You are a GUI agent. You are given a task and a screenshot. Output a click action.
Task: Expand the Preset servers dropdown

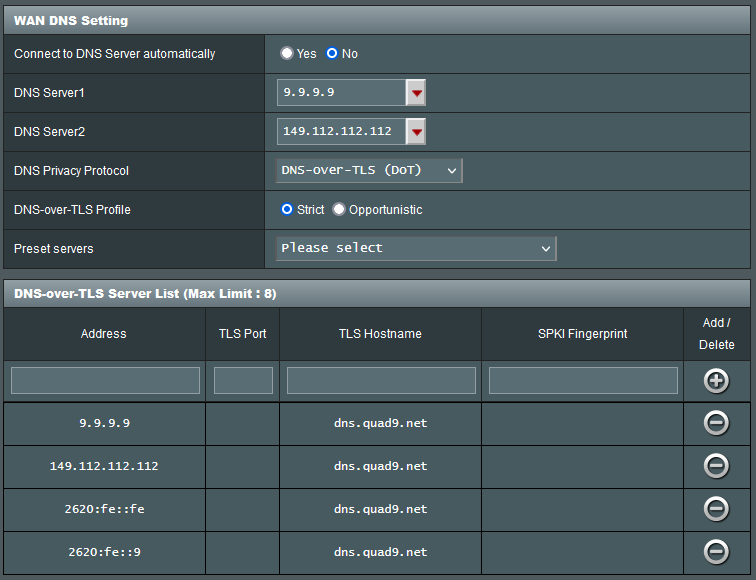[x=416, y=248]
